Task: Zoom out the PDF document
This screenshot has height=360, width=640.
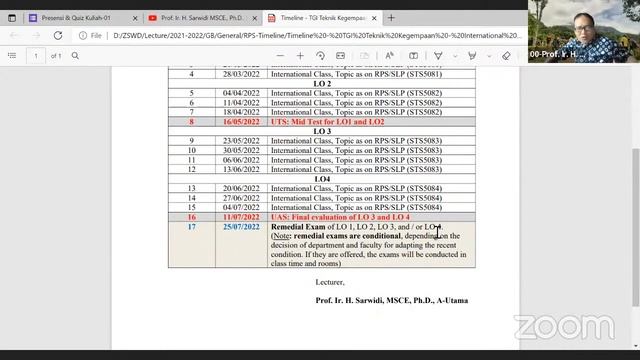Action: point(280,56)
